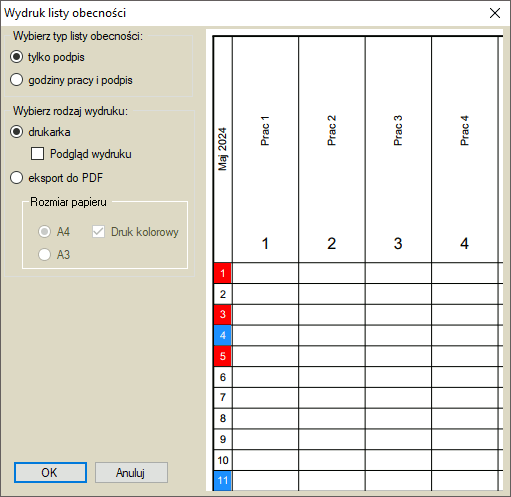Confirm with the OK button
Image resolution: width=511 pixels, height=497 pixels.
pos(50,472)
